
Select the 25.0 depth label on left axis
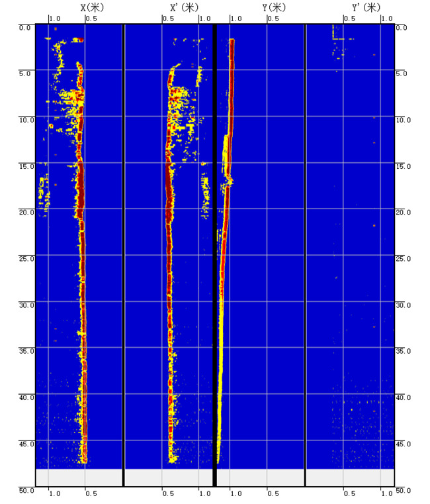[26, 259]
